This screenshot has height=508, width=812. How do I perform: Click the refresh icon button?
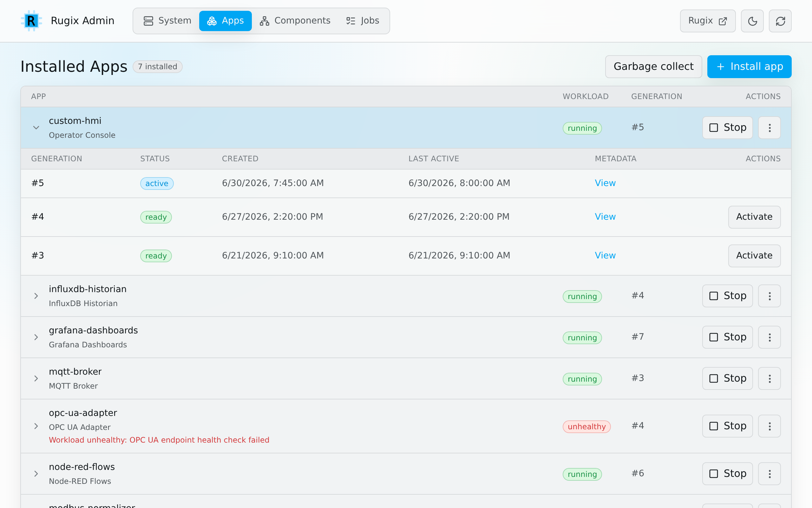(780, 21)
